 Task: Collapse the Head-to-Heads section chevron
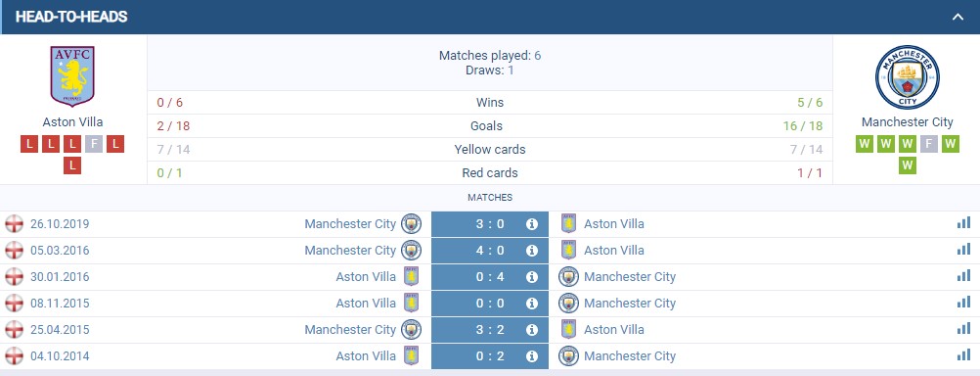[x=958, y=17]
